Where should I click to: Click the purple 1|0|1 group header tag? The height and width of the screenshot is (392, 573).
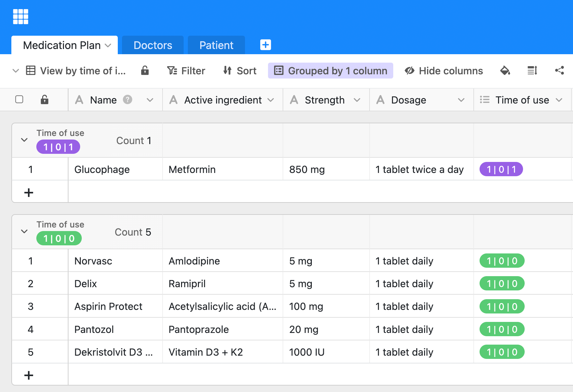(x=58, y=147)
